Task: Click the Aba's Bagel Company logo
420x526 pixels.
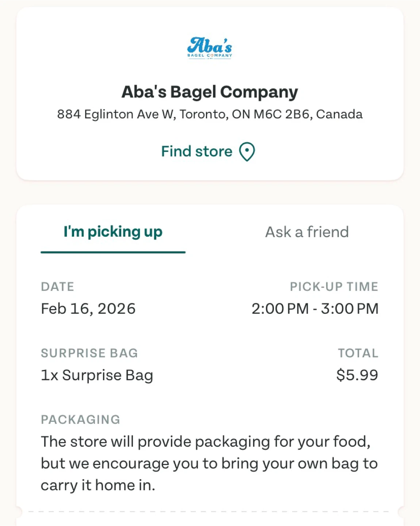Action: (x=210, y=48)
